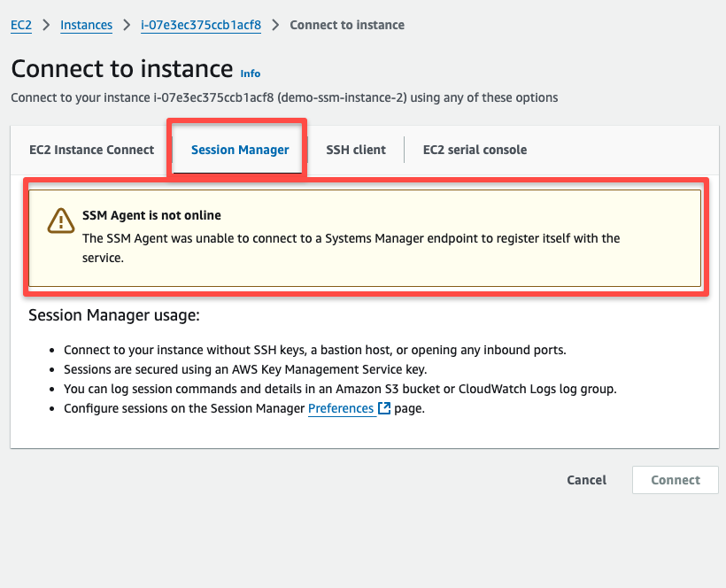726x588 pixels.
Task: Select the EC2 Instance Connect tab
Action: pos(91,150)
